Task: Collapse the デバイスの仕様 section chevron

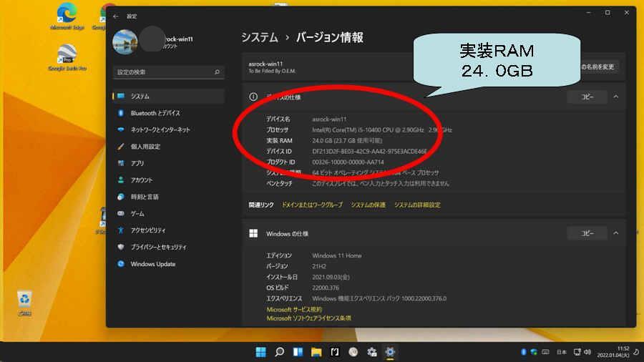Action: click(615, 97)
